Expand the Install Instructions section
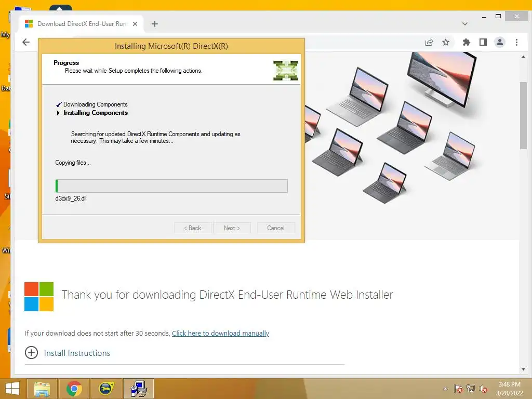The image size is (532, 399). (31, 353)
